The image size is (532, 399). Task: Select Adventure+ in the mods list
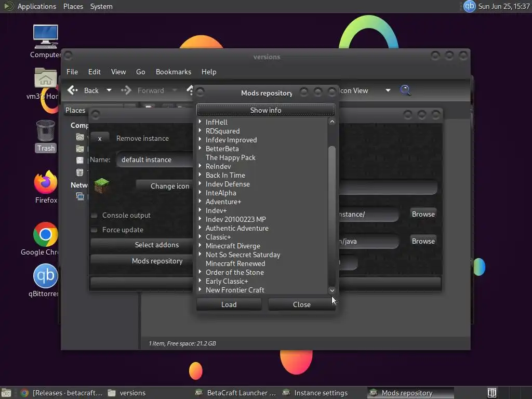tap(223, 202)
